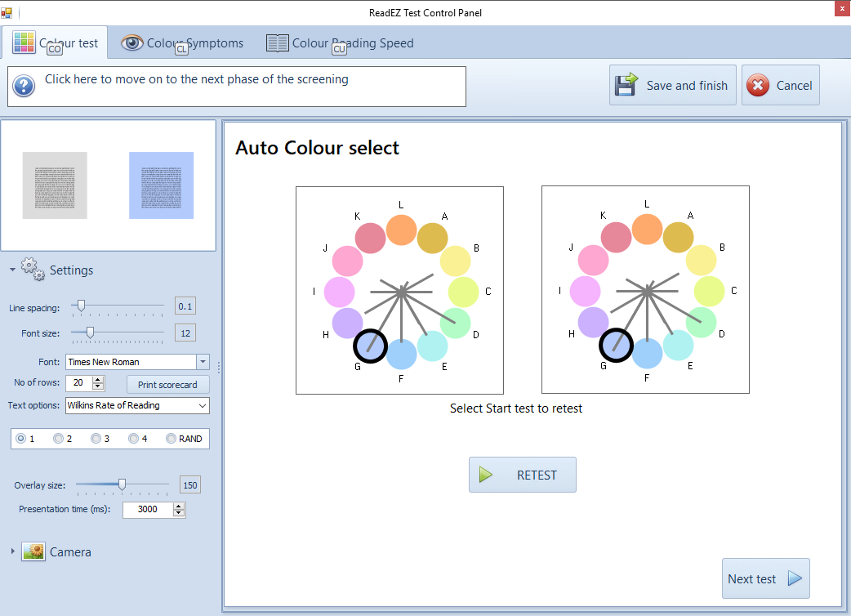The width and height of the screenshot is (851, 616).
Task: Click the Print scorecard button
Action: pyautogui.click(x=167, y=385)
